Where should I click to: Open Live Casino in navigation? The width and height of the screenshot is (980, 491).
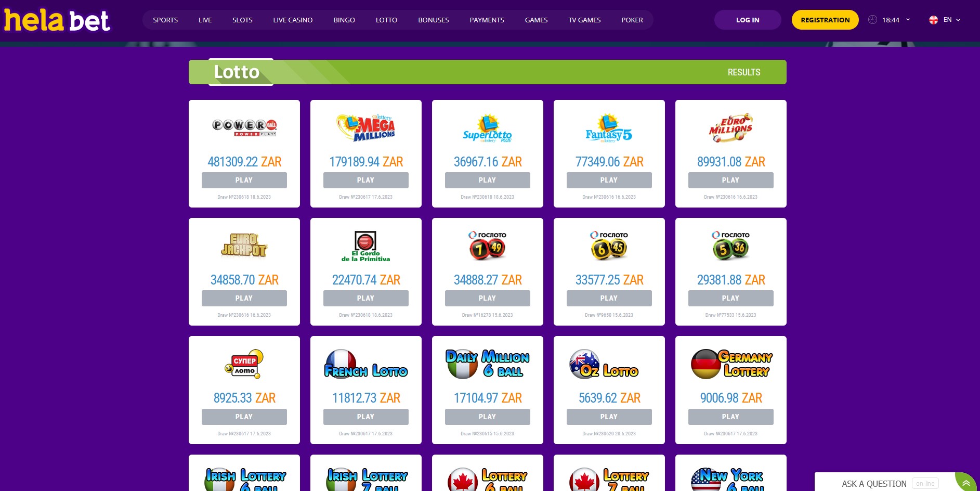(x=293, y=20)
